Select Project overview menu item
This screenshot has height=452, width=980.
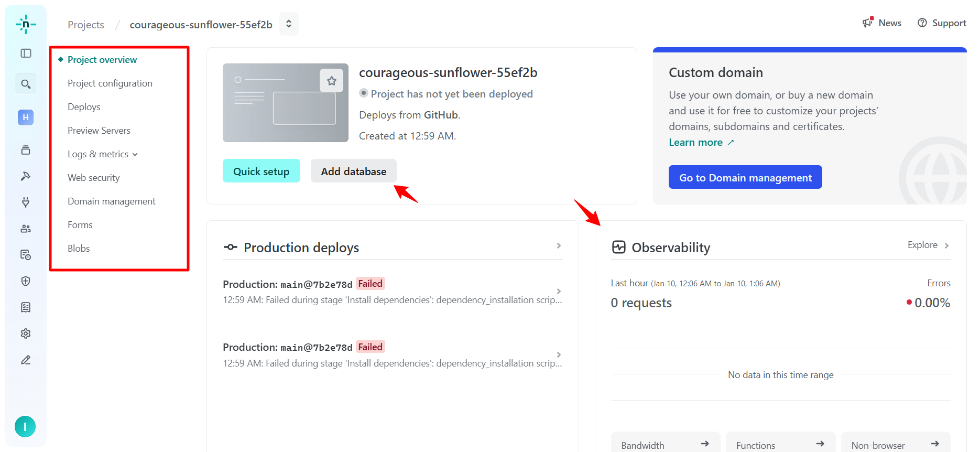102,60
